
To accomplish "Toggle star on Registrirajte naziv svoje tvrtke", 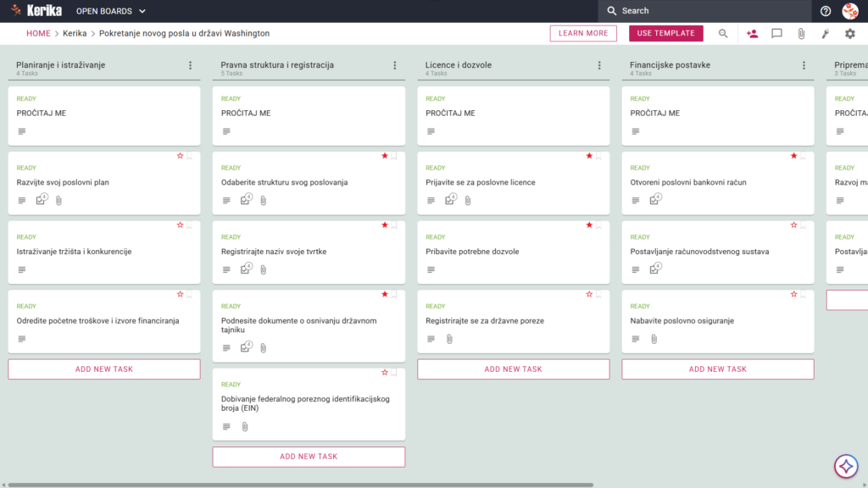I will [x=385, y=225].
